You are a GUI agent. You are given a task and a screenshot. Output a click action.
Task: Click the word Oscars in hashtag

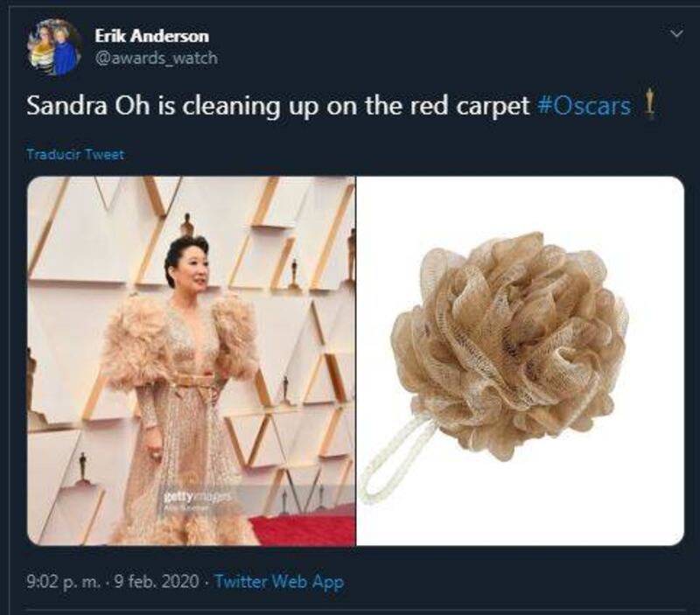coord(591,106)
